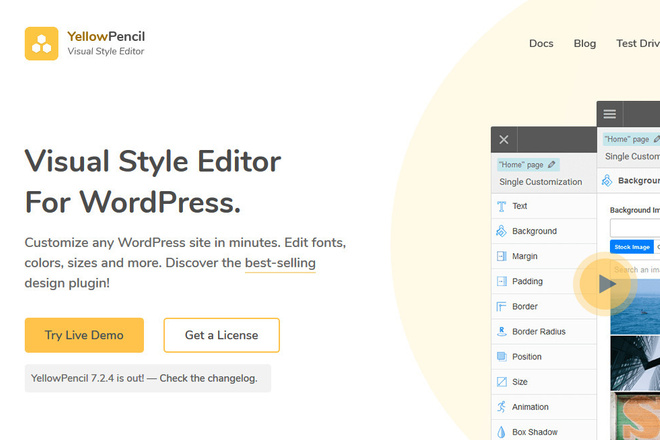
Task: Select the Text label in property list
Action: (519, 206)
